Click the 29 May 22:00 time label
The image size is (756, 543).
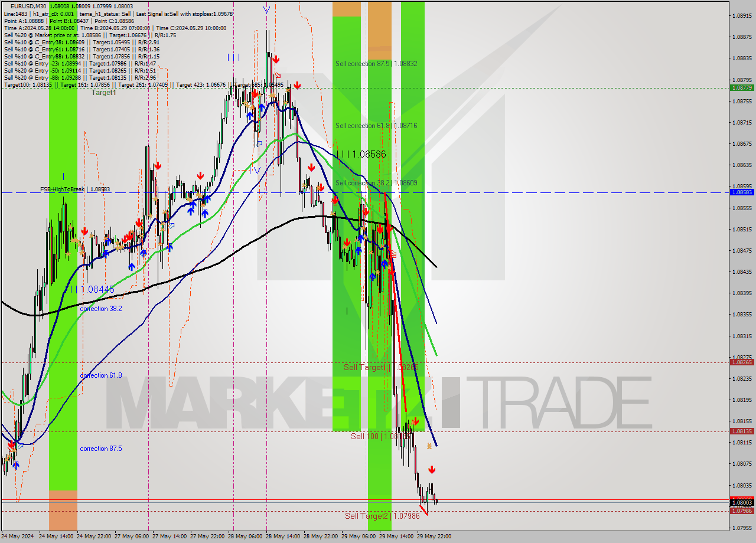(434, 537)
